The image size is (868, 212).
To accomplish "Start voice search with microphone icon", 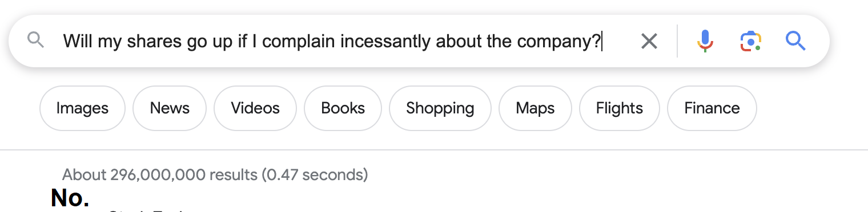I will tap(706, 41).
